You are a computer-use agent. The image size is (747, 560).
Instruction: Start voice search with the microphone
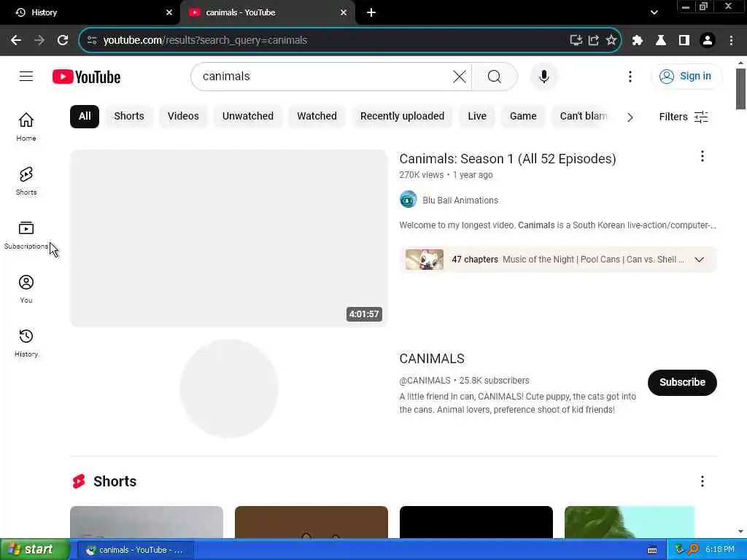[543, 76]
